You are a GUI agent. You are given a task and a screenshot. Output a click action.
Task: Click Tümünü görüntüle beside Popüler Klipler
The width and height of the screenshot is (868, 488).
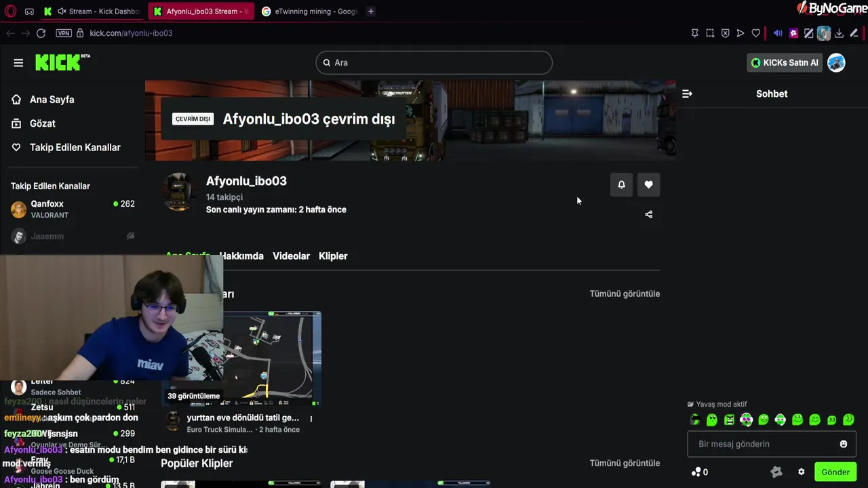click(x=625, y=463)
